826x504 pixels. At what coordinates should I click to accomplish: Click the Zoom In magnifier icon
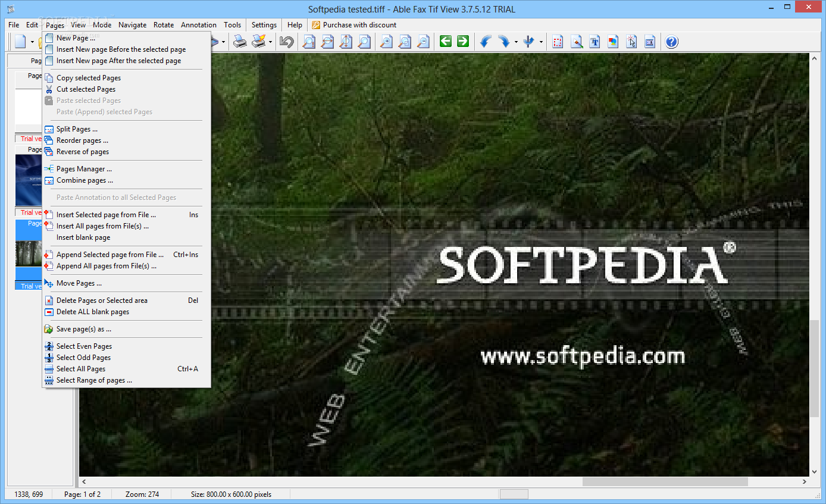[386, 42]
